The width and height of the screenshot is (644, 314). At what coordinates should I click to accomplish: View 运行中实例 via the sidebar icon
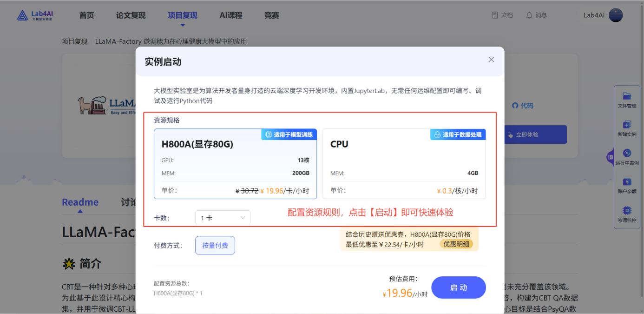coord(627,157)
